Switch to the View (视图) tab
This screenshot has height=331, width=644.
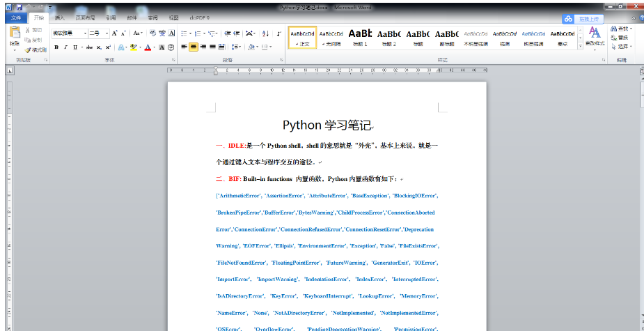174,18
